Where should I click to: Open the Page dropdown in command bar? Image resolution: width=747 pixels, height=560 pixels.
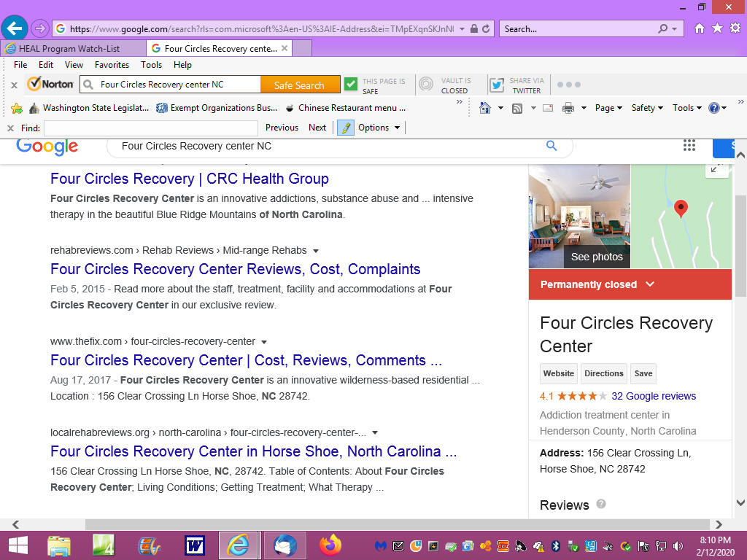[608, 108]
